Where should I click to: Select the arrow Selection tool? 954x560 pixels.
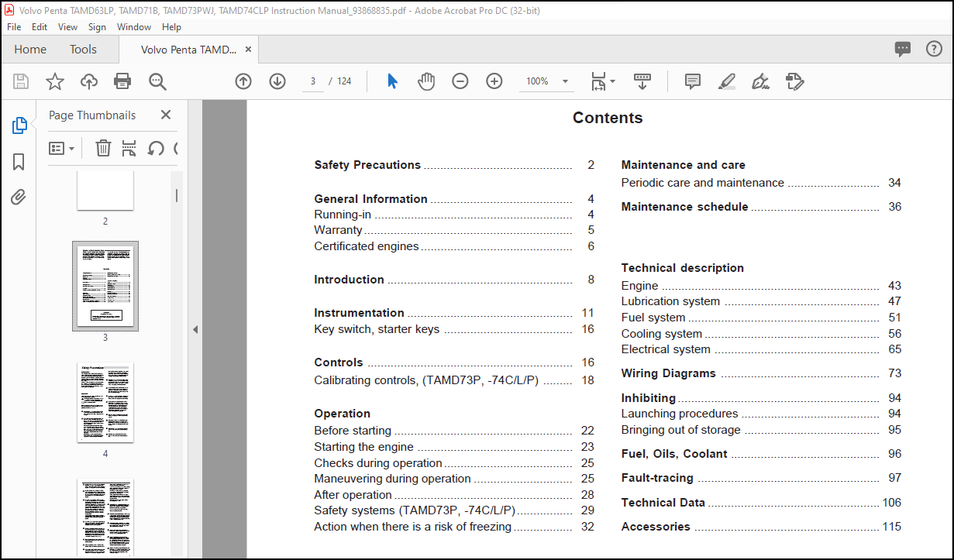[392, 81]
